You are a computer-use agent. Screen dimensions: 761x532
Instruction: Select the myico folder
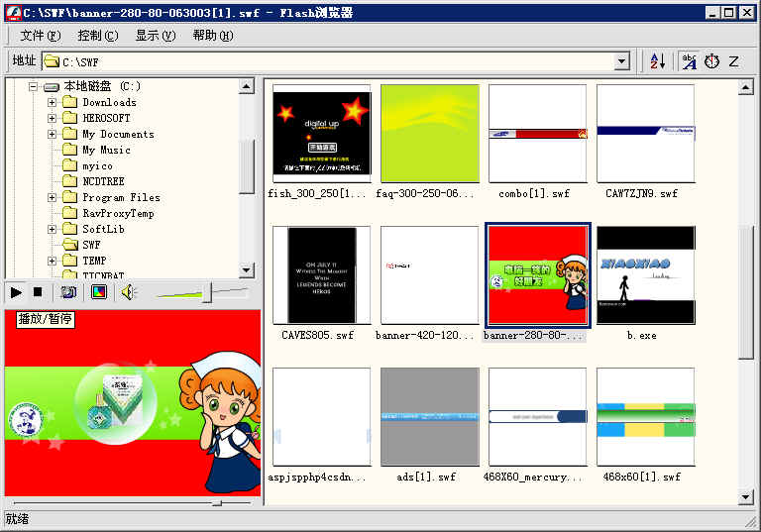tap(97, 166)
